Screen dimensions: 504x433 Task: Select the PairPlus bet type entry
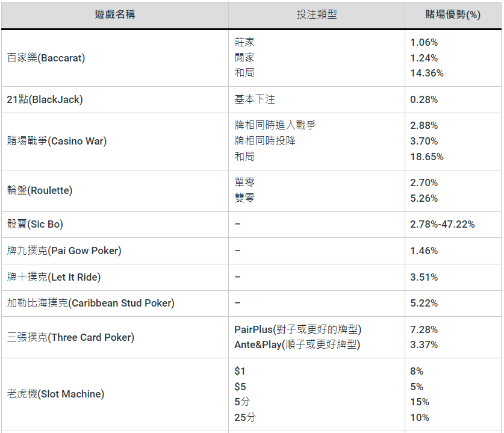(297, 330)
